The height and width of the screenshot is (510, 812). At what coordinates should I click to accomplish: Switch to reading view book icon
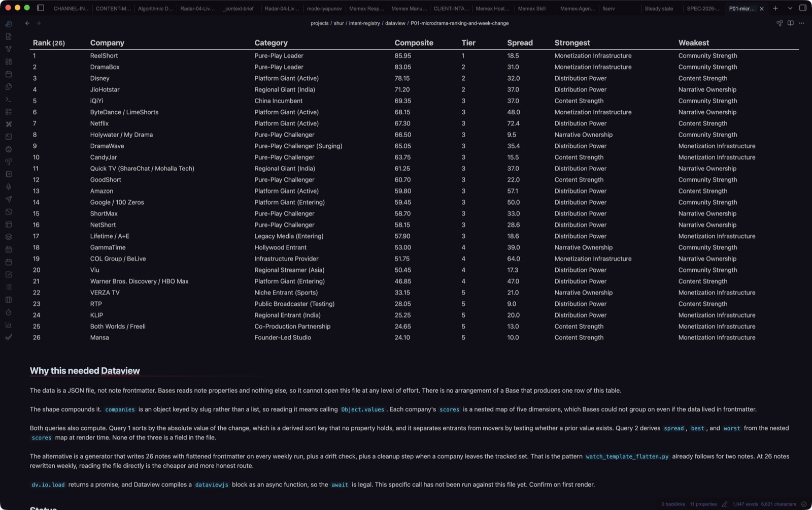[x=791, y=23]
